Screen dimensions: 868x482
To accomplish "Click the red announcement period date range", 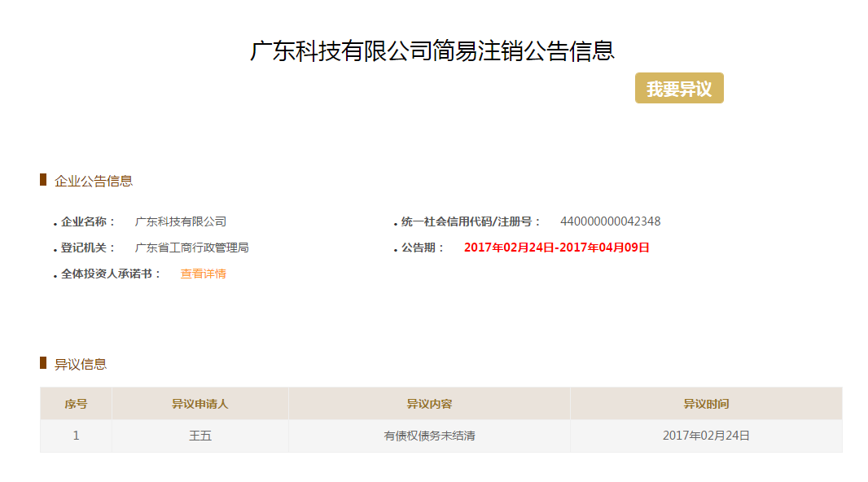I will [556, 248].
